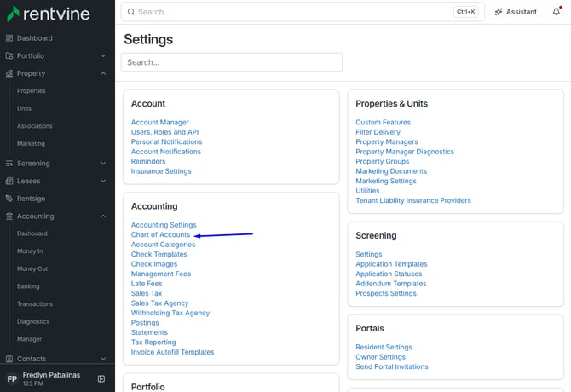The height and width of the screenshot is (392, 571).
Task: Open Postings link
Action: pos(145,323)
